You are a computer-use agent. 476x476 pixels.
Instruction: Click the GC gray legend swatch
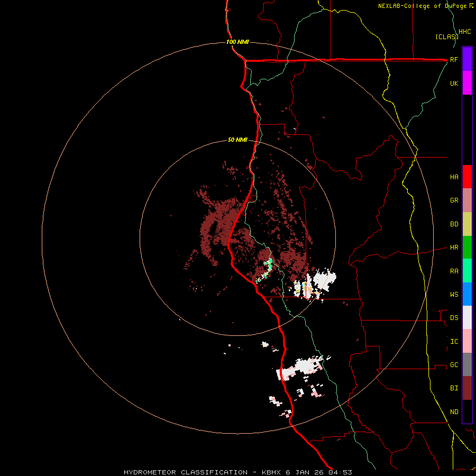click(x=467, y=364)
